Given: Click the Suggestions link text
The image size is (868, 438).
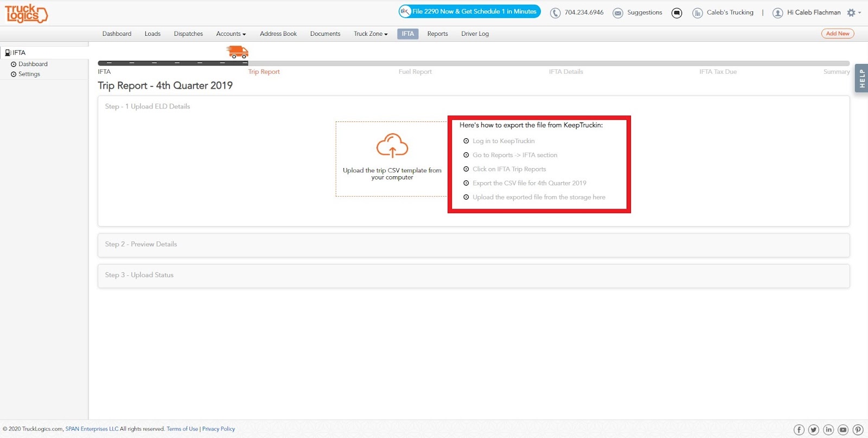Looking at the screenshot, I should tap(644, 12).
